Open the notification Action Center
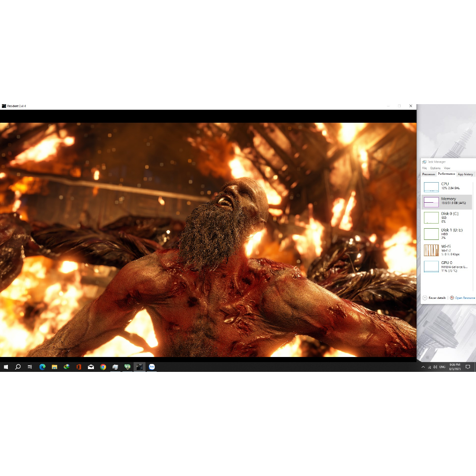Image resolution: width=476 pixels, height=476 pixels. pos(468,367)
